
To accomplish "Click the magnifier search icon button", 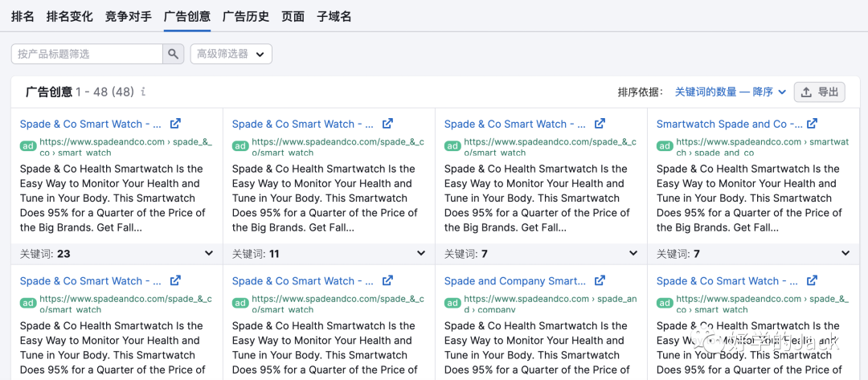I will click(174, 54).
